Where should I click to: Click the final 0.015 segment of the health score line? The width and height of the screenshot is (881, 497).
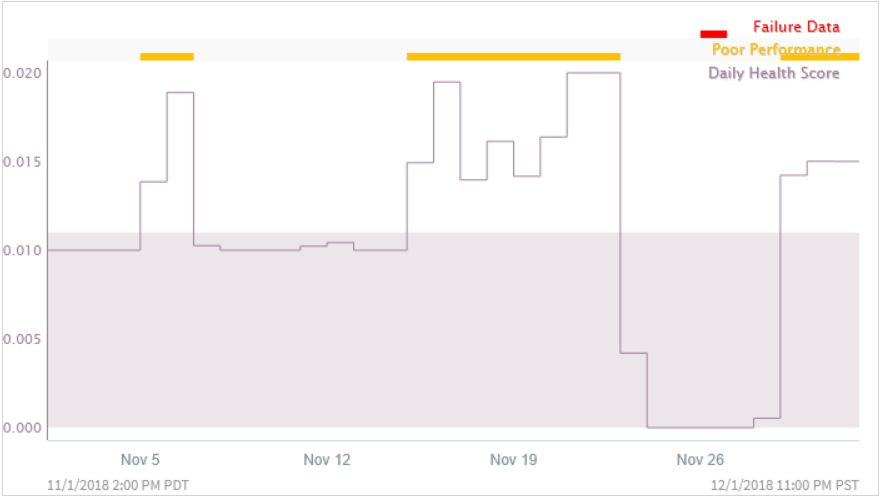click(833, 162)
